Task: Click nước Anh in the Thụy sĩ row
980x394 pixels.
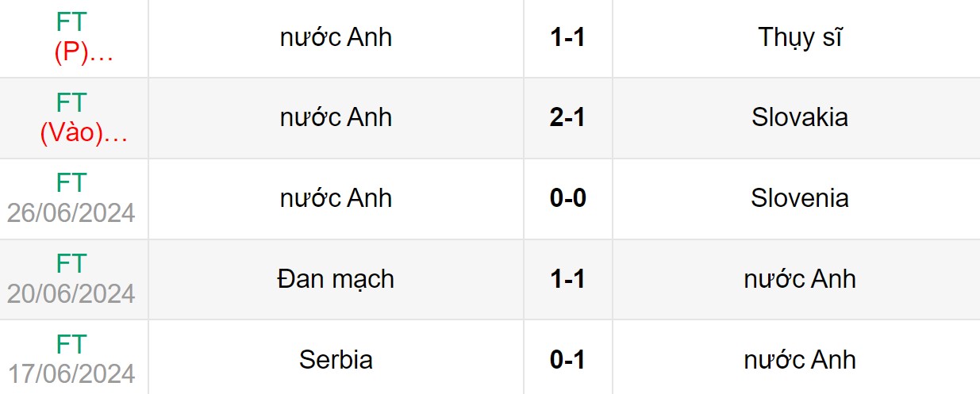Action: click(x=336, y=37)
